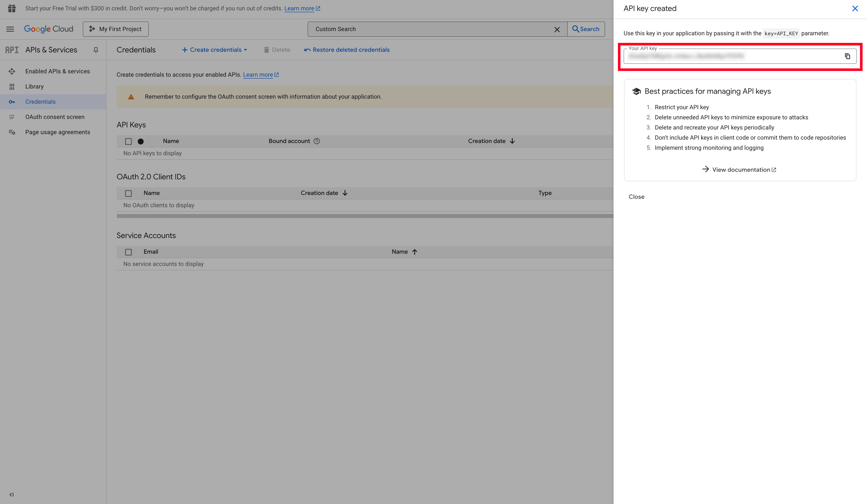
Task: Click the gift icon in the free trial banner
Action: coord(12,8)
